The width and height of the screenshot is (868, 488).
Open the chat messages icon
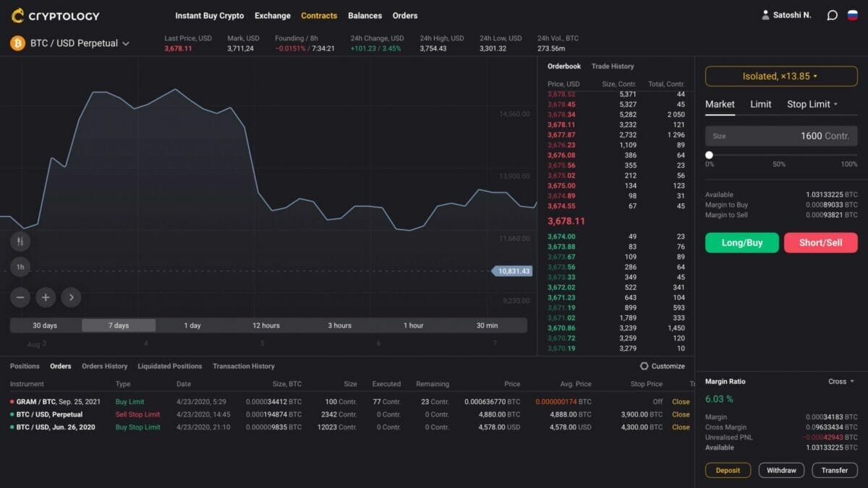point(833,15)
